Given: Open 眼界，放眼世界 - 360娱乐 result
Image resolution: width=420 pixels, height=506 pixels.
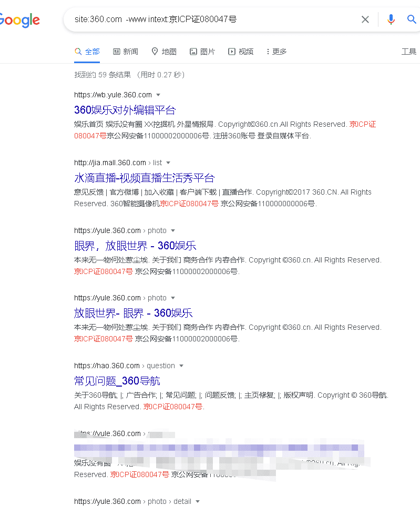Looking at the screenshot, I should click(x=135, y=246).
